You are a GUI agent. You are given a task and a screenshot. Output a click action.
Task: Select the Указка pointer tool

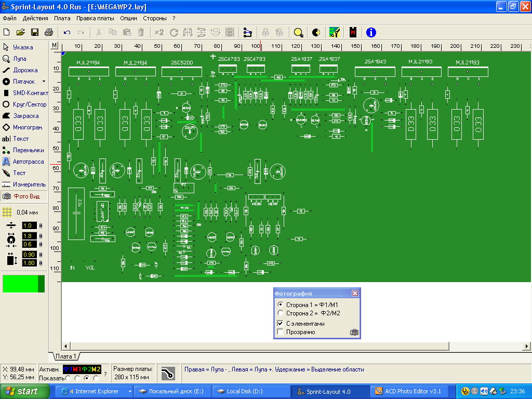point(24,47)
